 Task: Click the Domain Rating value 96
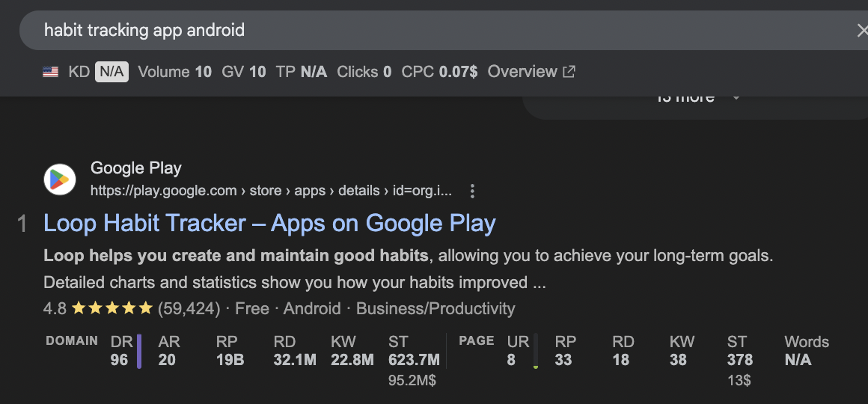[119, 360]
